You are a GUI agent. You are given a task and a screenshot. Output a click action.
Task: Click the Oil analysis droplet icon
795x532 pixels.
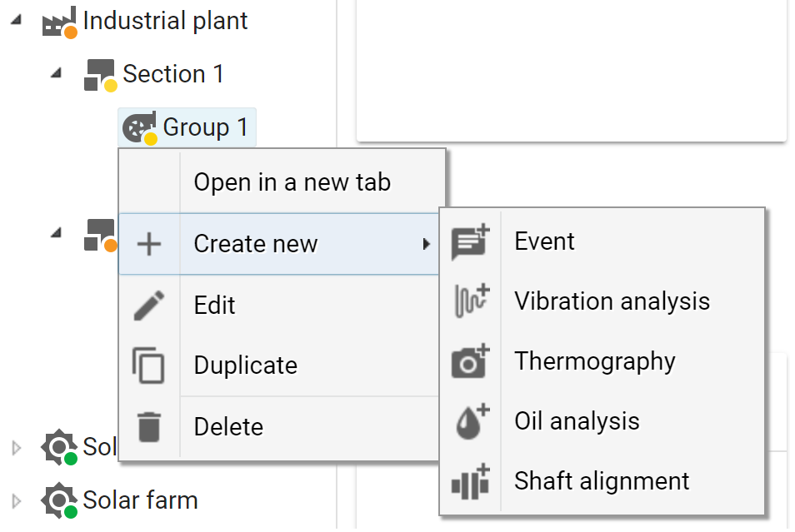[x=471, y=420]
